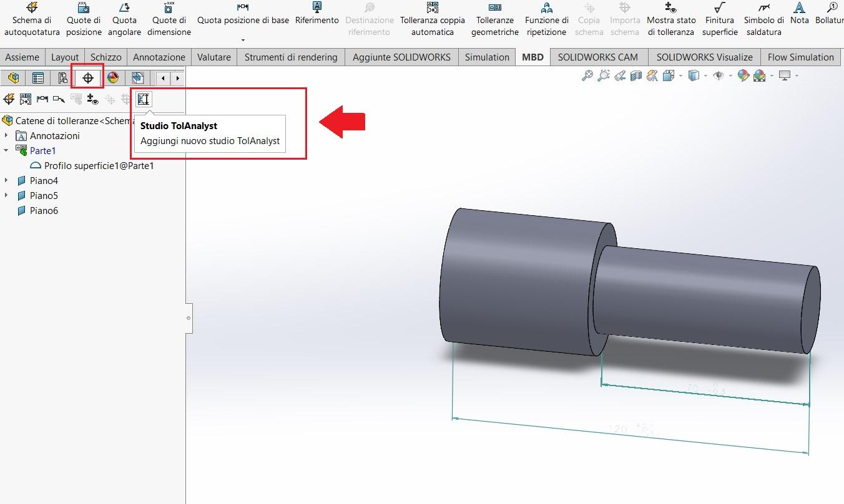The image size is (844, 504).
Task: Click the basic location dimension icon in DimXpert toolbar
Action: pyautogui.click(x=42, y=99)
